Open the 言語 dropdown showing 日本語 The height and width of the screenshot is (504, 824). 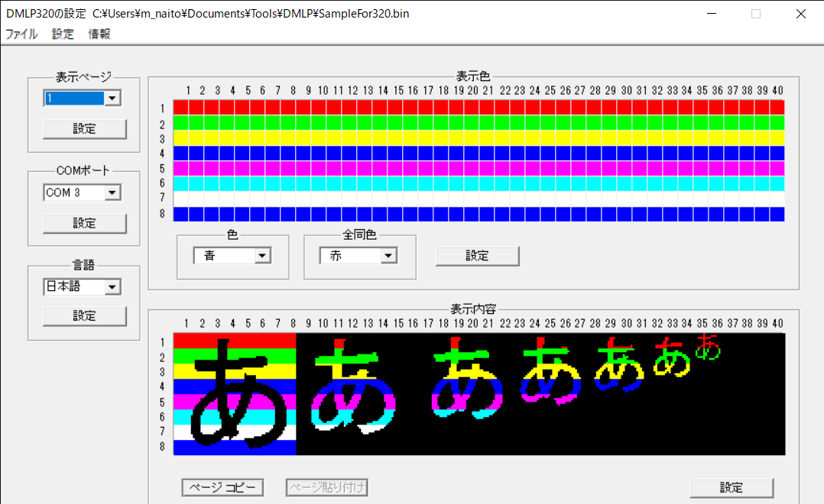(x=82, y=286)
